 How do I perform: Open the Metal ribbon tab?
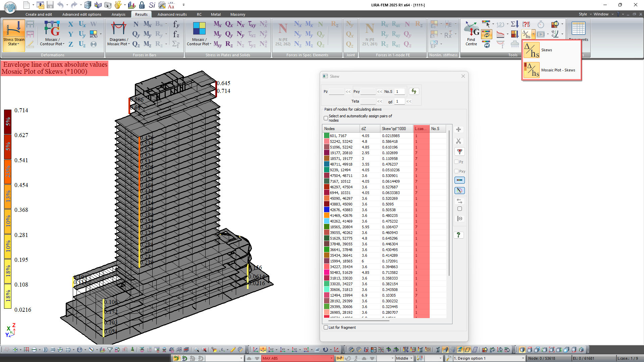[x=216, y=14]
